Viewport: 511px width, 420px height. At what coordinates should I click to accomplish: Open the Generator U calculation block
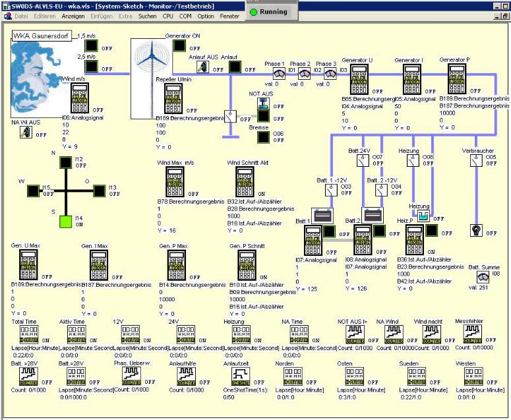tap(359, 80)
